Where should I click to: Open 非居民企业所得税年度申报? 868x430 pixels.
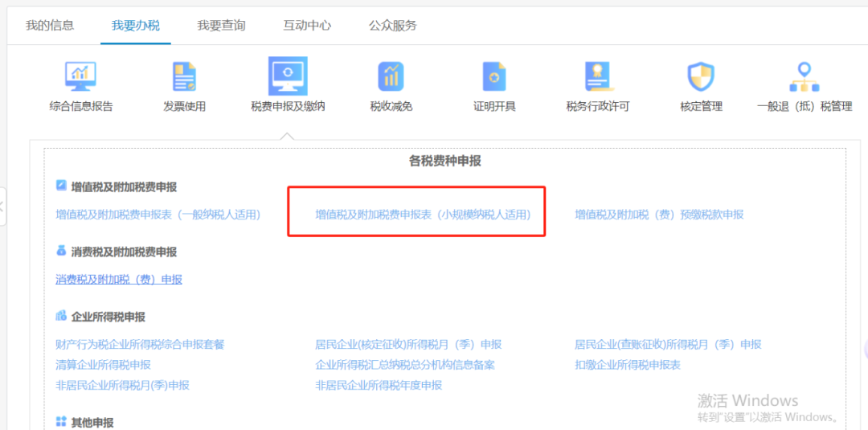379,385
